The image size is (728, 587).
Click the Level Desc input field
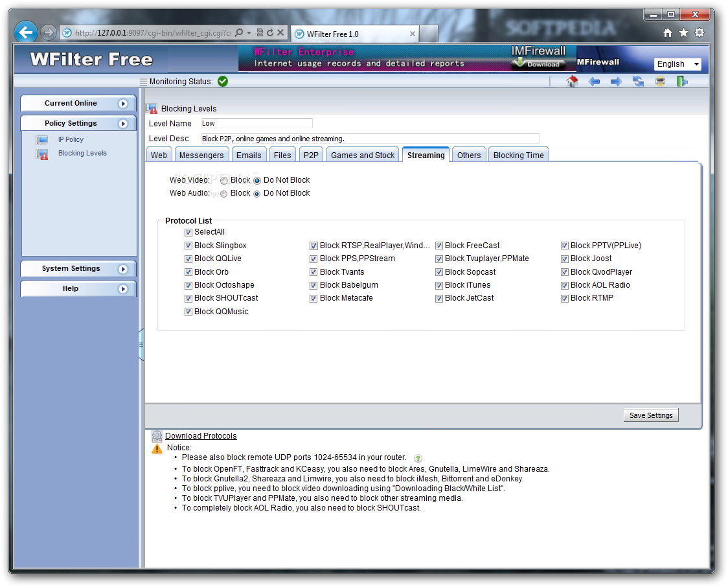pyautogui.click(x=370, y=139)
